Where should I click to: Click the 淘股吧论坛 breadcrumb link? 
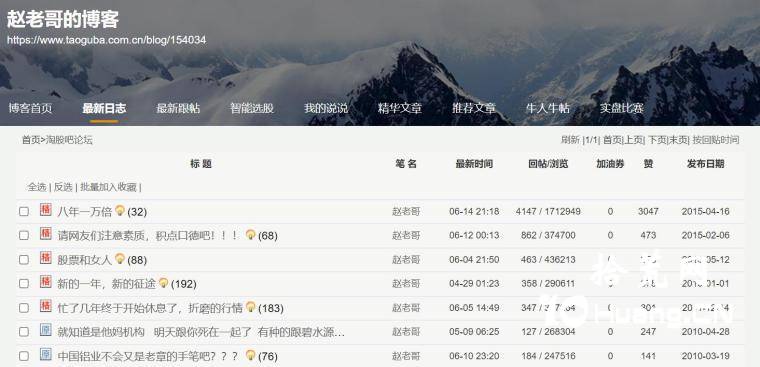[69, 140]
